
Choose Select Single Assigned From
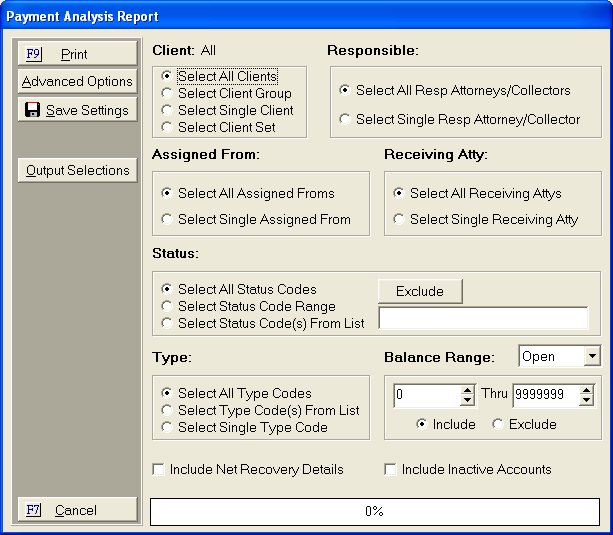click(167, 219)
